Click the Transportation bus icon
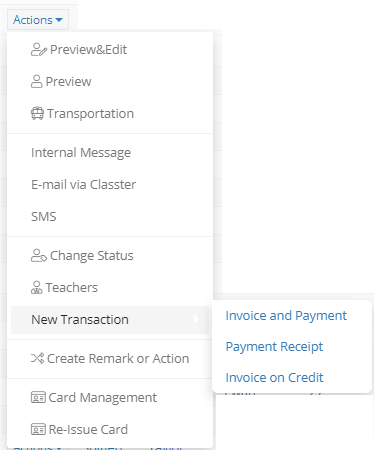The width and height of the screenshot is (378, 450). click(x=37, y=113)
